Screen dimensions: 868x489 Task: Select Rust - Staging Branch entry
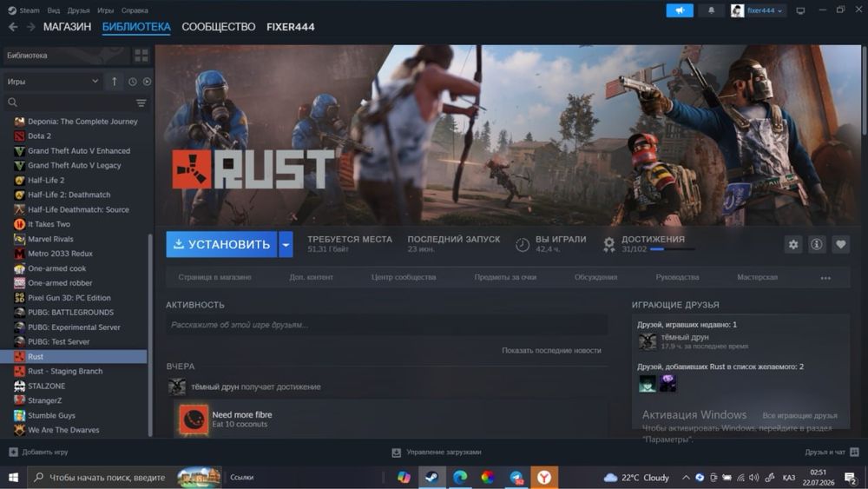click(x=74, y=371)
